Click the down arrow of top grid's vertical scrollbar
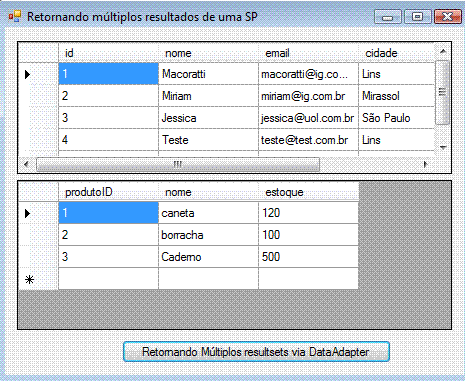Viewport: 465px width, 381px height. click(443, 147)
